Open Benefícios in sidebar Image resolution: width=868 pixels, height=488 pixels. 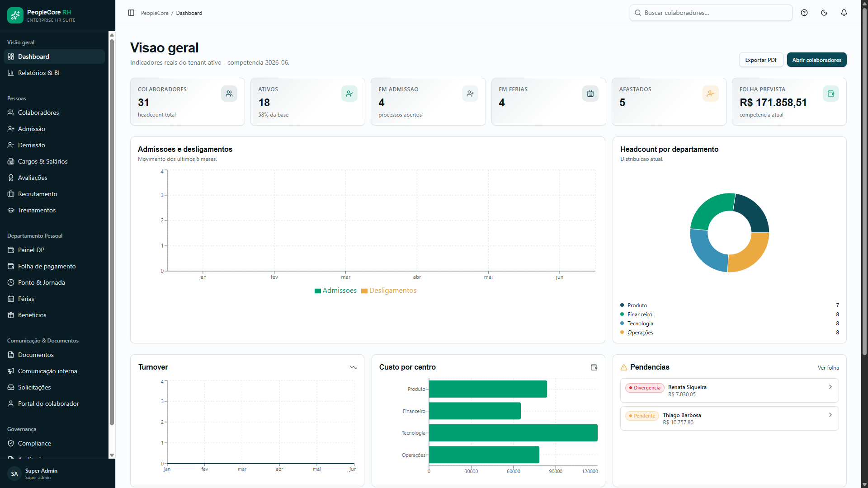click(54, 315)
